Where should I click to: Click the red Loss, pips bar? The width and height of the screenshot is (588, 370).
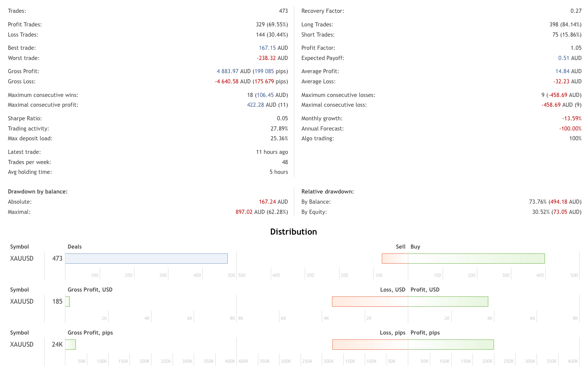click(370, 344)
